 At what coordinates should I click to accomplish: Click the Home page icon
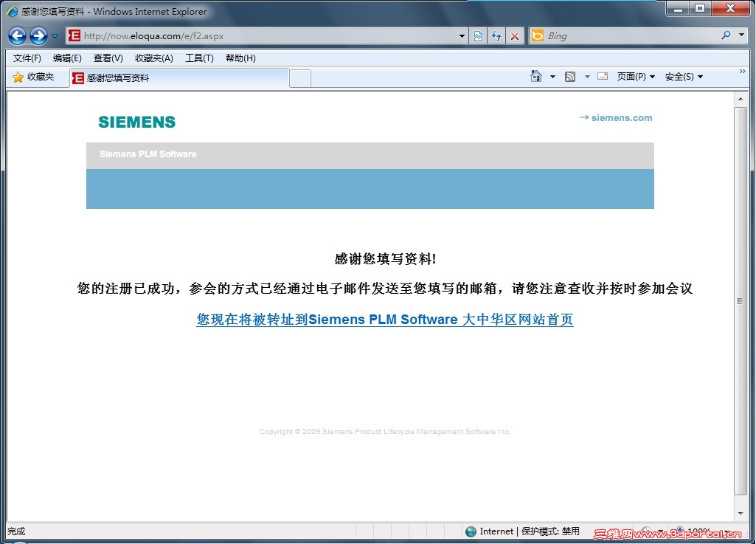(x=535, y=76)
